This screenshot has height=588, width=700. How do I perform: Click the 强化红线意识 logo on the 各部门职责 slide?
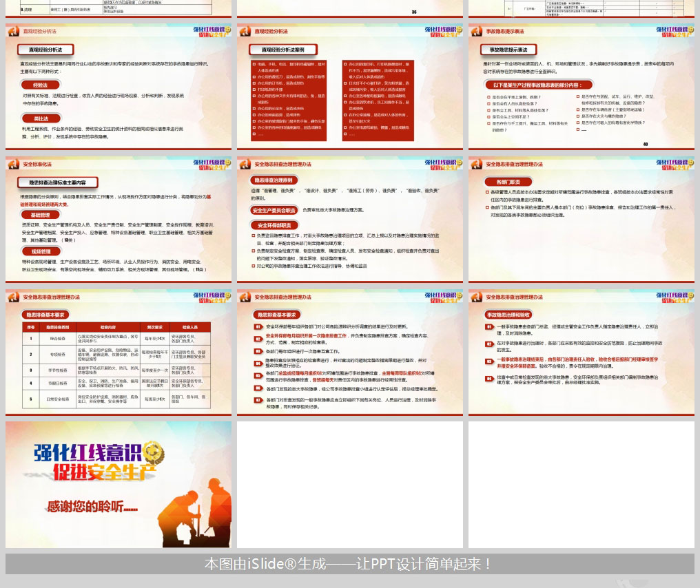672,165
